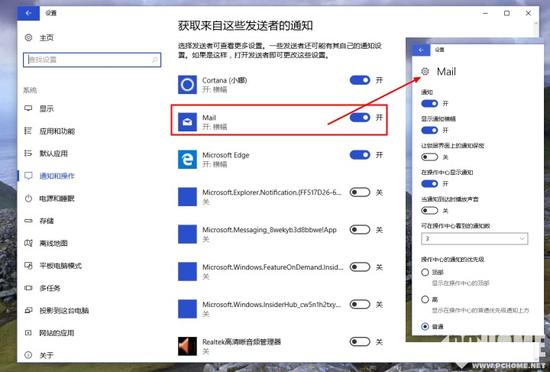
Task: Click the Microsoft.Messaging blue icon
Action: (x=187, y=234)
